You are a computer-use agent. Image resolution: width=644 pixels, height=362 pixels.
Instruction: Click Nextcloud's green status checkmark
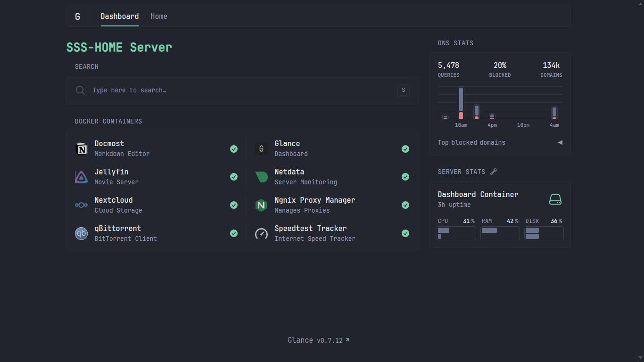[x=234, y=205]
